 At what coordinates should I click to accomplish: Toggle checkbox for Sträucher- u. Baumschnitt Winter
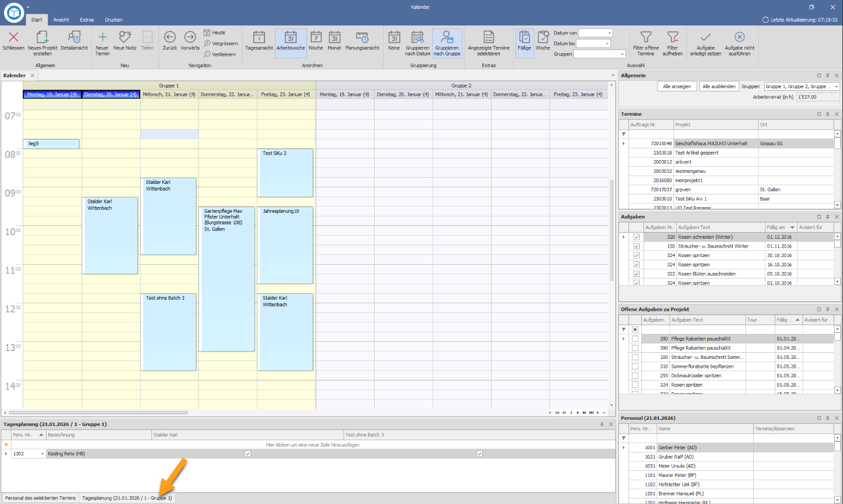pos(636,246)
